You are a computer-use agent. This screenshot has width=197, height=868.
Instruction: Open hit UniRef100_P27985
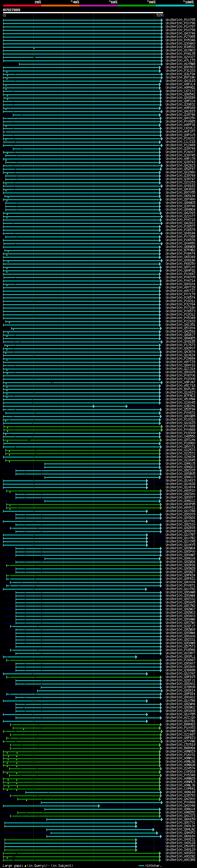pos(180,37)
